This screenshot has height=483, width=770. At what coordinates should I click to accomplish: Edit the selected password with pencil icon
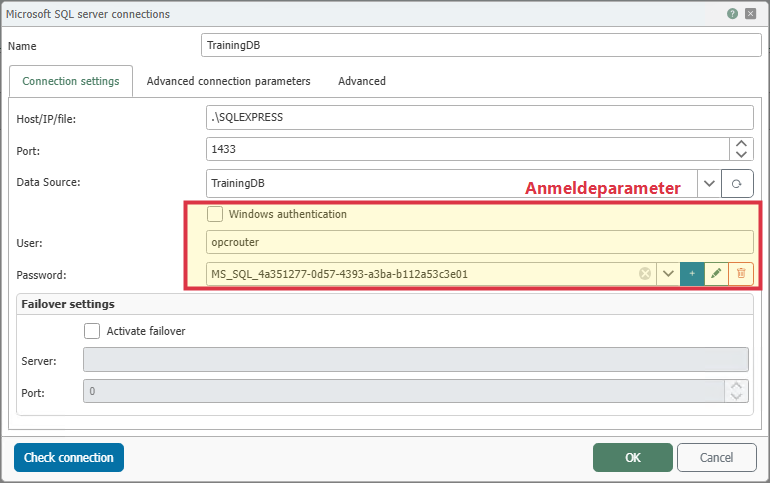click(x=716, y=274)
